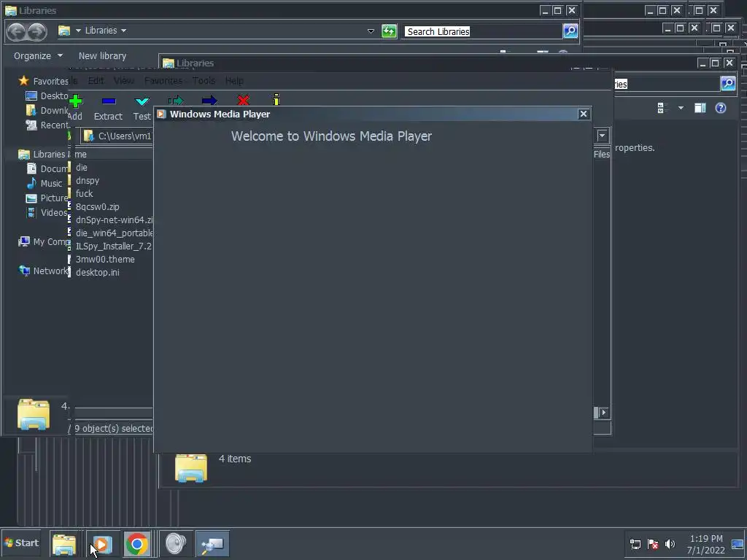Image resolution: width=747 pixels, height=560 pixels.
Task: Open the Favorites menu in 7-Zip
Action: tap(163, 80)
